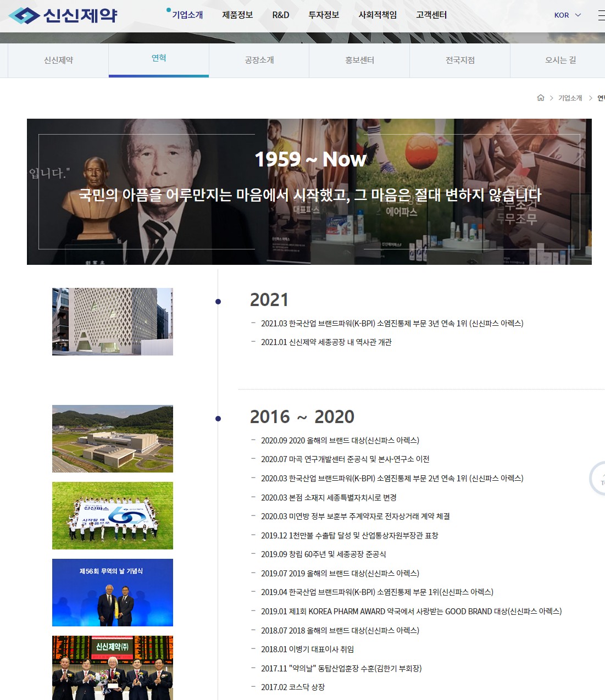605x700 pixels.
Task: Click the 제56회 무역의 날 기념식 photo
Action: [113, 592]
